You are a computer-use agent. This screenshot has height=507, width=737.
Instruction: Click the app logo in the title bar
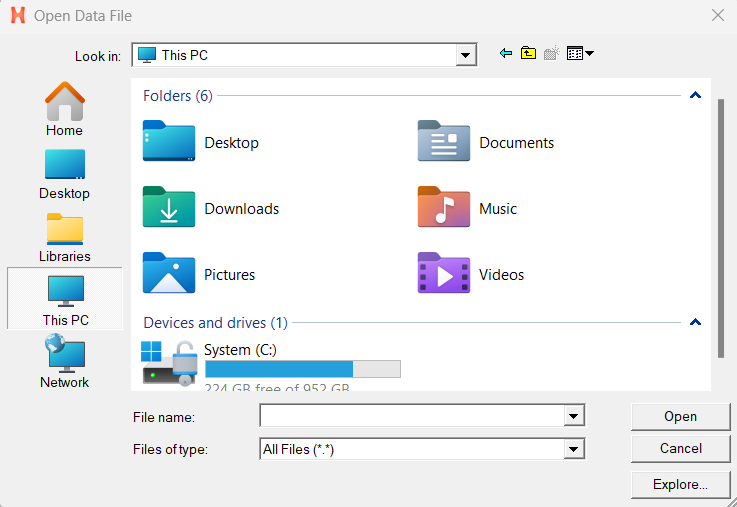coord(18,16)
